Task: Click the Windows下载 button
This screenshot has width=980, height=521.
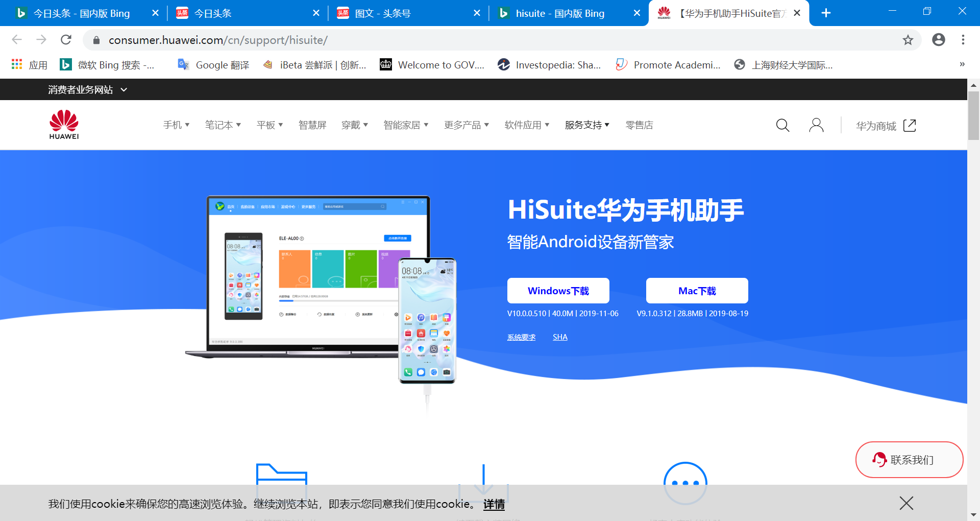Action: click(558, 291)
